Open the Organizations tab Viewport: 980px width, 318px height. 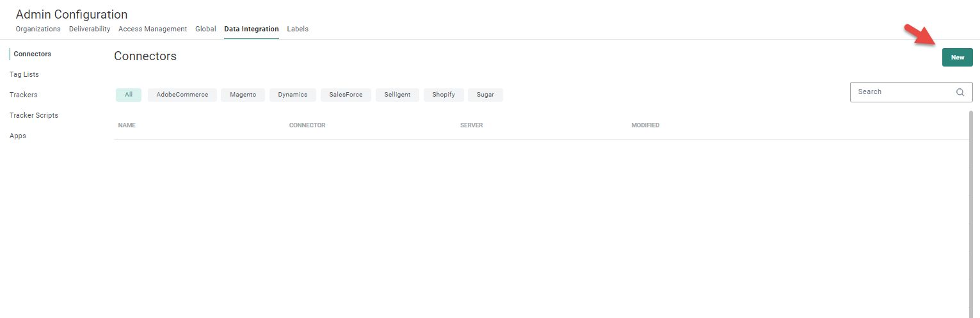click(38, 29)
